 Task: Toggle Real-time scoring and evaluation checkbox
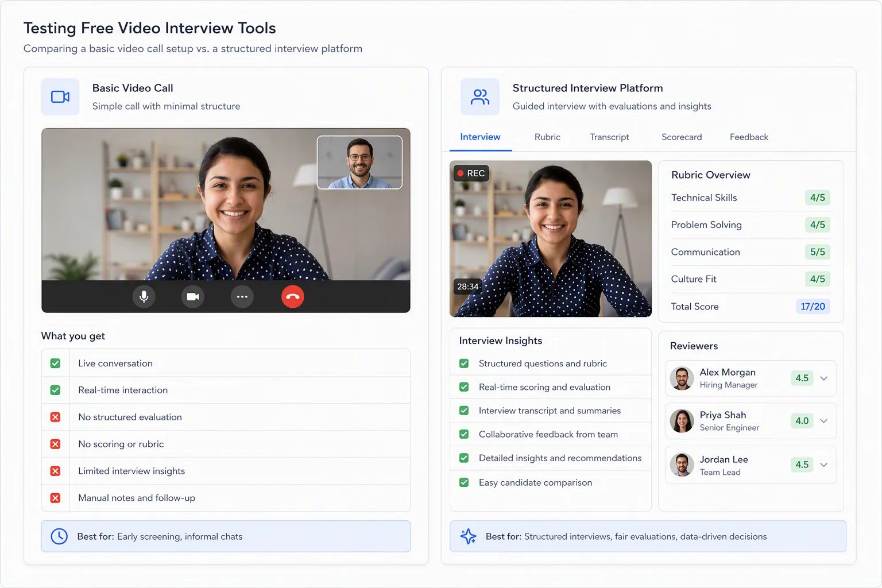coord(464,387)
